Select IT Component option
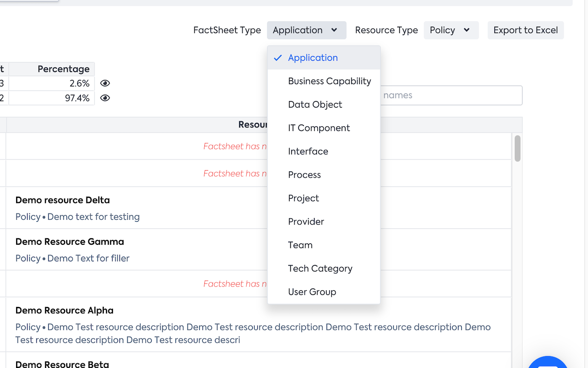 tap(324, 128)
